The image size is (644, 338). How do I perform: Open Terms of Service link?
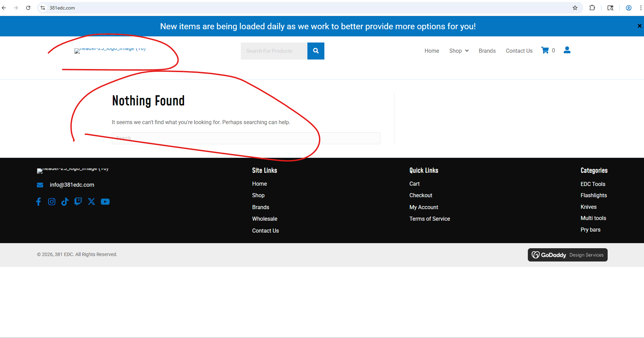(429, 219)
